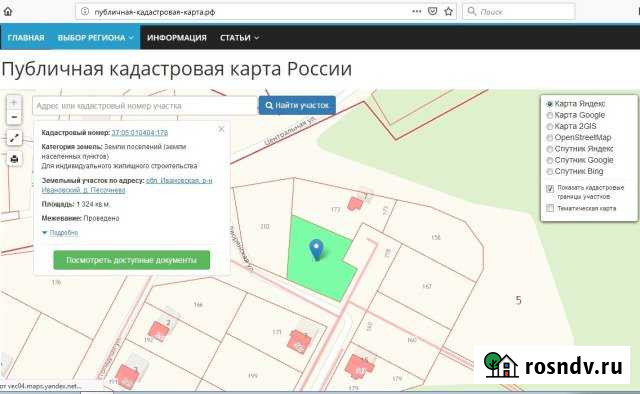Click the browser home icon
This screenshot has width=640, height=394.
click(x=7, y=11)
